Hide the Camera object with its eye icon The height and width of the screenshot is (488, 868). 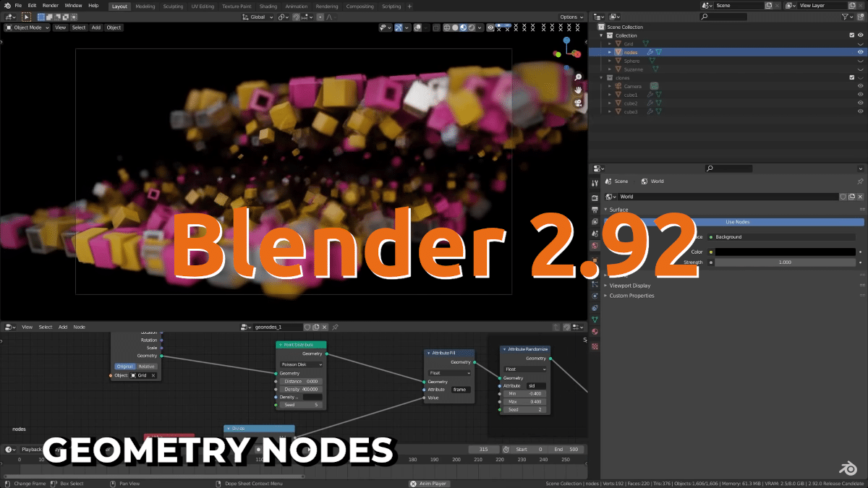[861, 86]
